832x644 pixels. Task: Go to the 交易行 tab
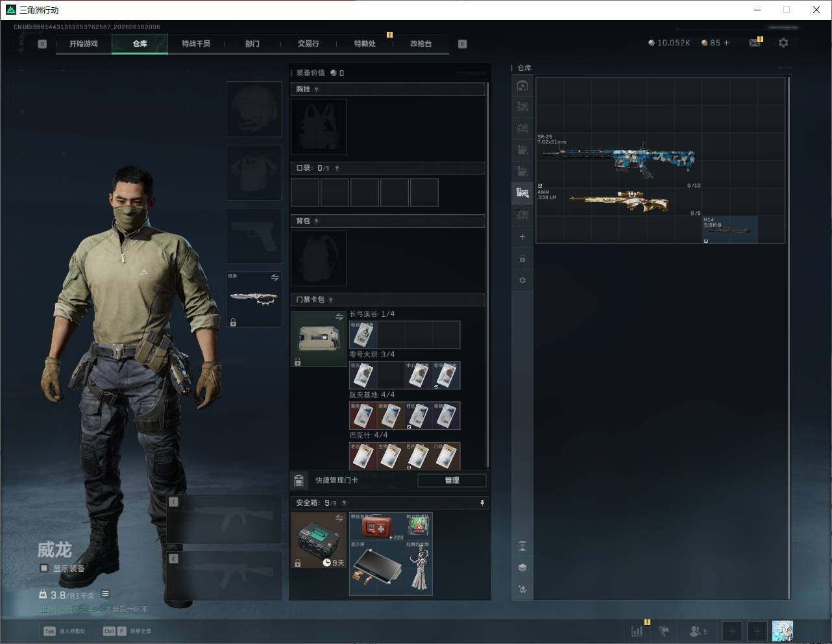pyautogui.click(x=308, y=43)
